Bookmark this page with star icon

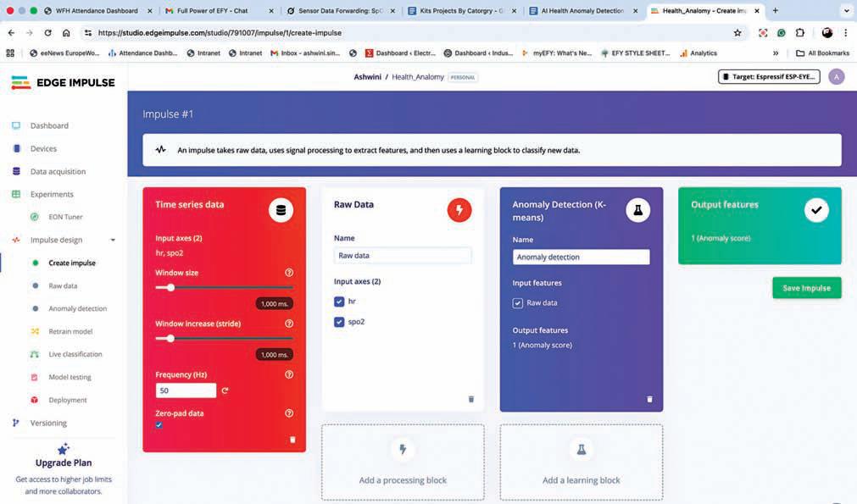coord(737,33)
